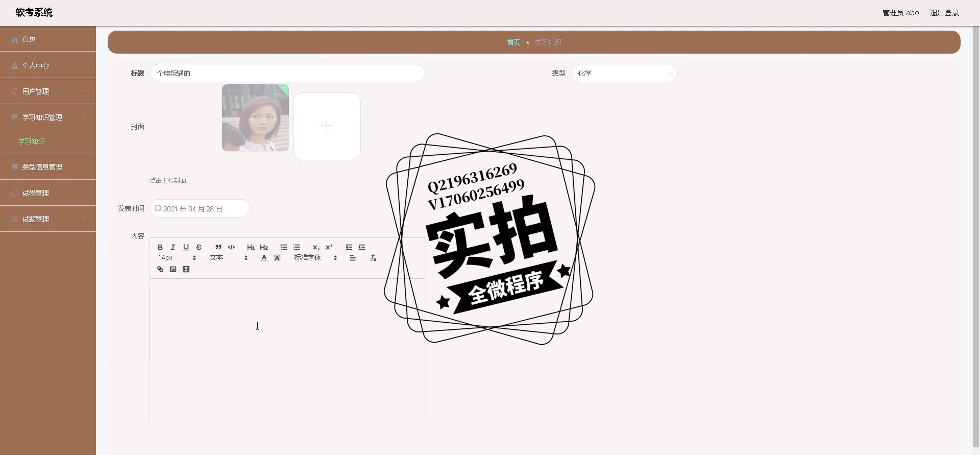Collapse the 学习知识管理 sidebar menu
Screen dimensions: 980x455
click(x=48, y=117)
